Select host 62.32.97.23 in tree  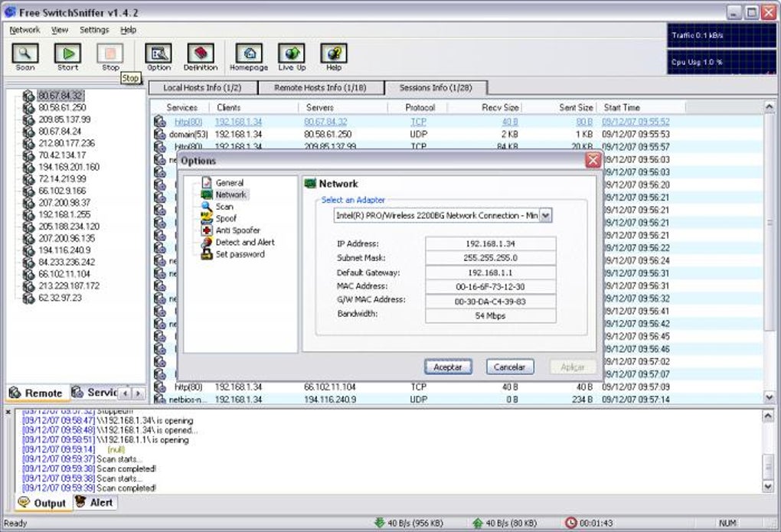pos(60,298)
